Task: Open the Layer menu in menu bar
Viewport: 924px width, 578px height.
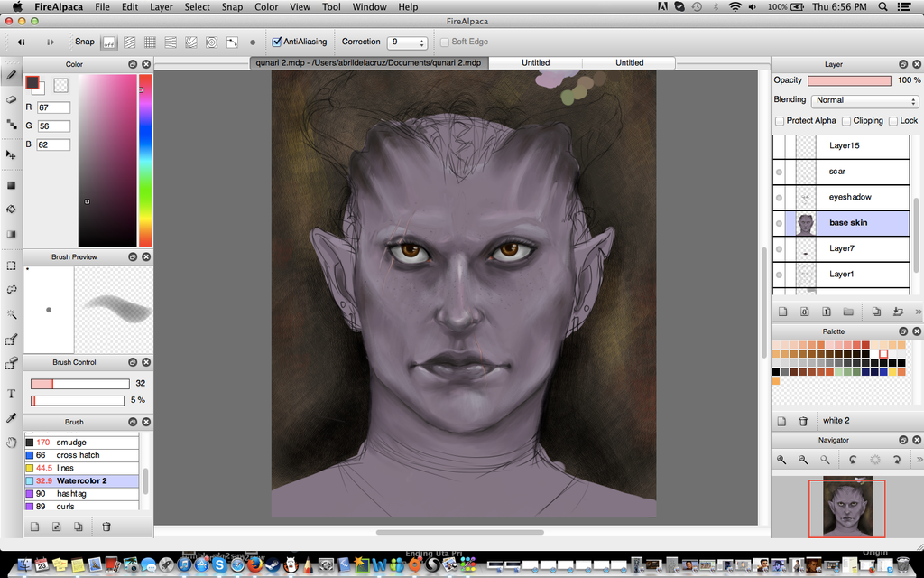Action: pyautogui.click(x=162, y=7)
